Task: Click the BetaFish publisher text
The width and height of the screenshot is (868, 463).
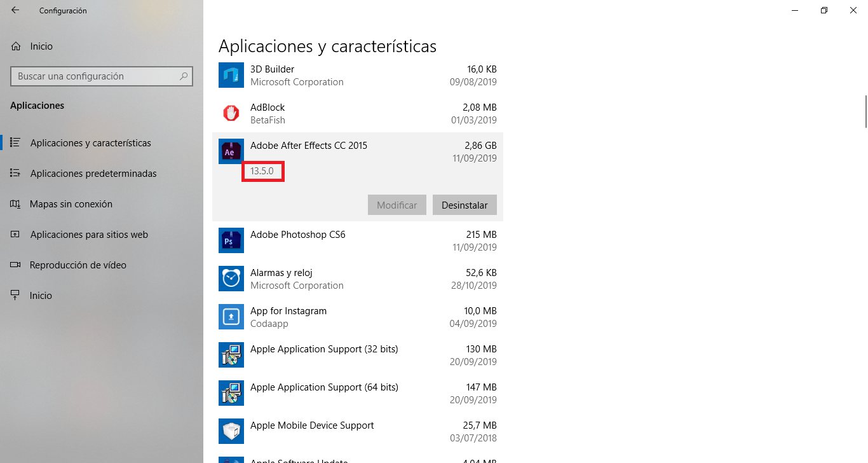Action: point(268,120)
